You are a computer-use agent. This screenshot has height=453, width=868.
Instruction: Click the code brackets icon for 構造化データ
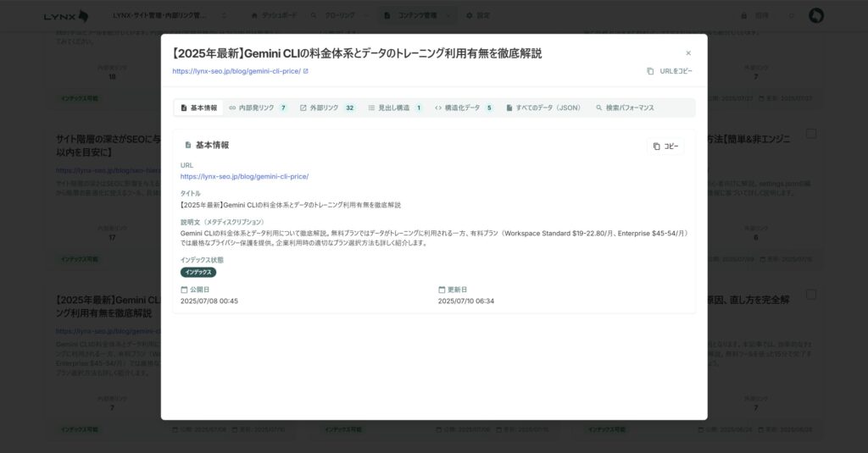(x=438, y=108)
